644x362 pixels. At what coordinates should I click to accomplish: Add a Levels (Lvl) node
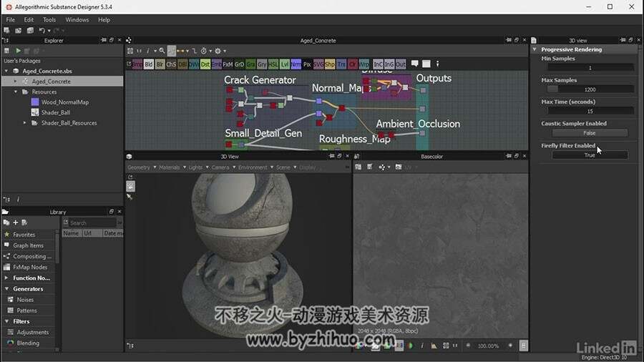pyautogui.click(x=285, y=64)
